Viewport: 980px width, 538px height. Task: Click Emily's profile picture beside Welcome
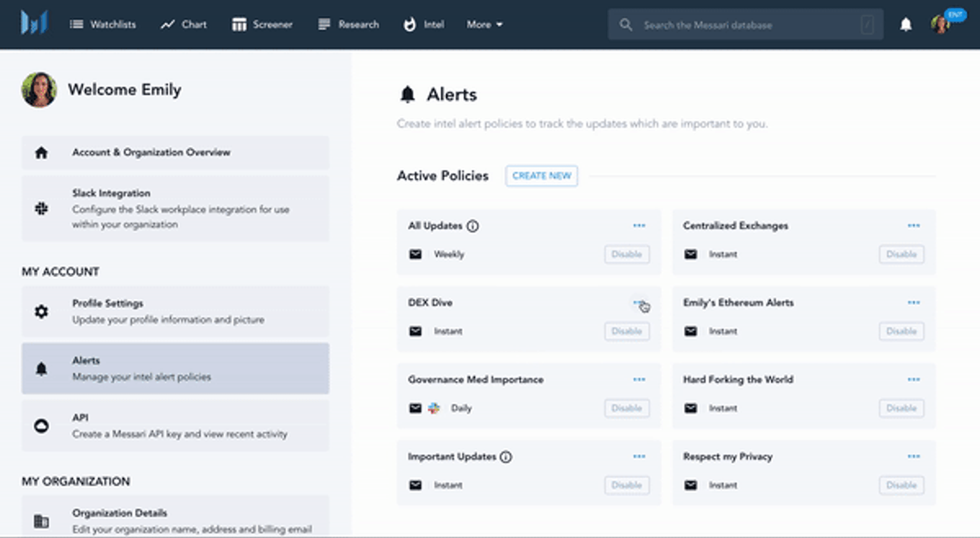[39, 90]
